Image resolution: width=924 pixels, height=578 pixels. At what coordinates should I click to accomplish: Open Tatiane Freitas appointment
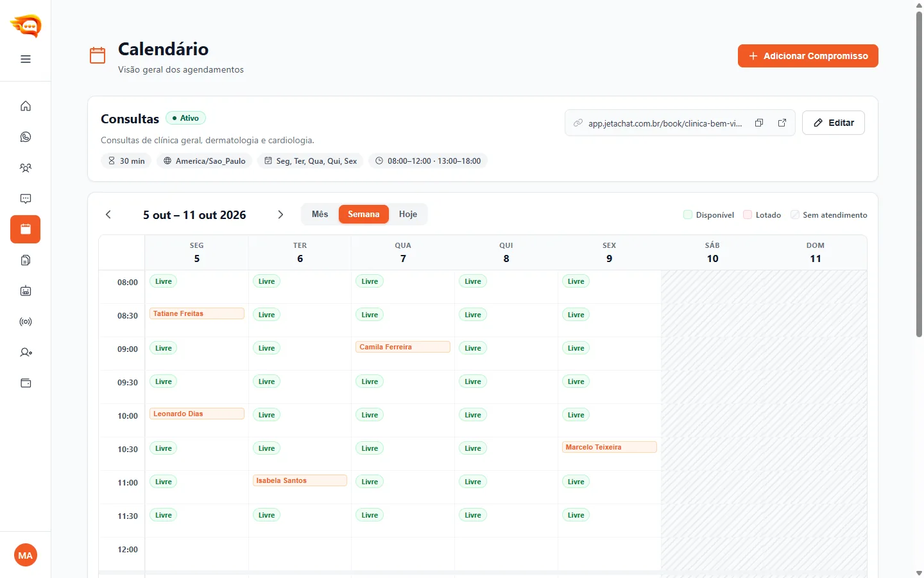tap(197, 313)
